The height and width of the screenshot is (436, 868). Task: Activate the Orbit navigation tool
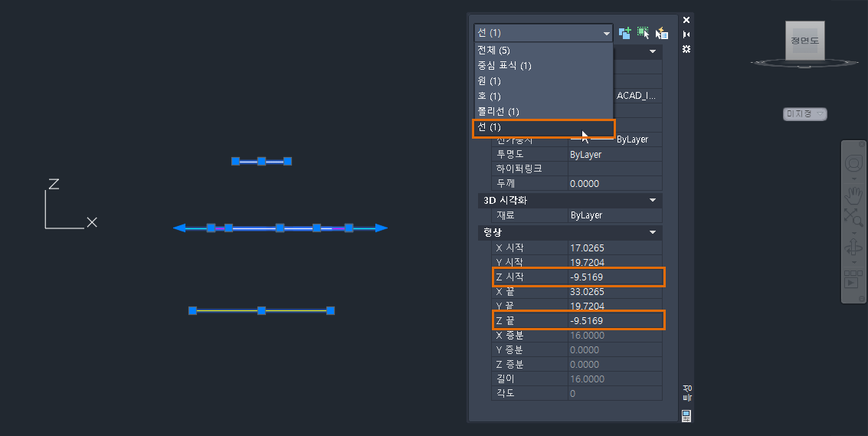853,248
